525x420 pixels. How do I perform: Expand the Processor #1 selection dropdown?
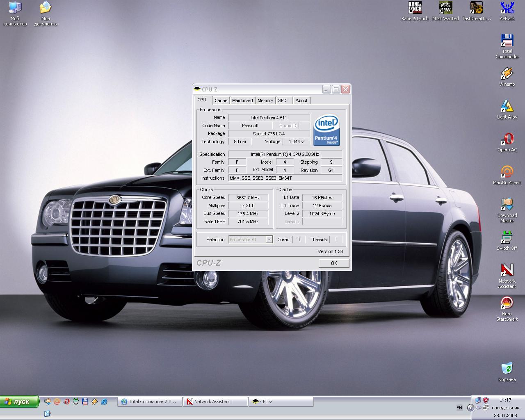pos(269,240)
